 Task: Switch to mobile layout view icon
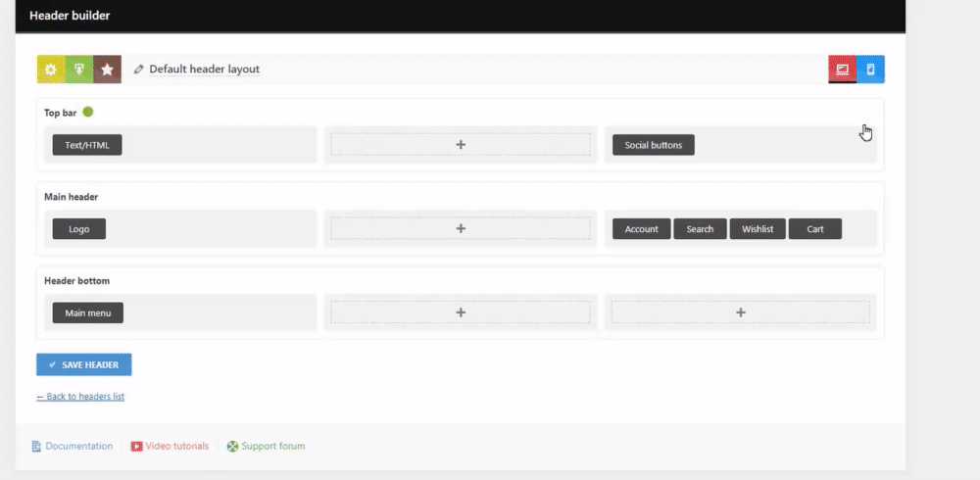coord(870,70)
